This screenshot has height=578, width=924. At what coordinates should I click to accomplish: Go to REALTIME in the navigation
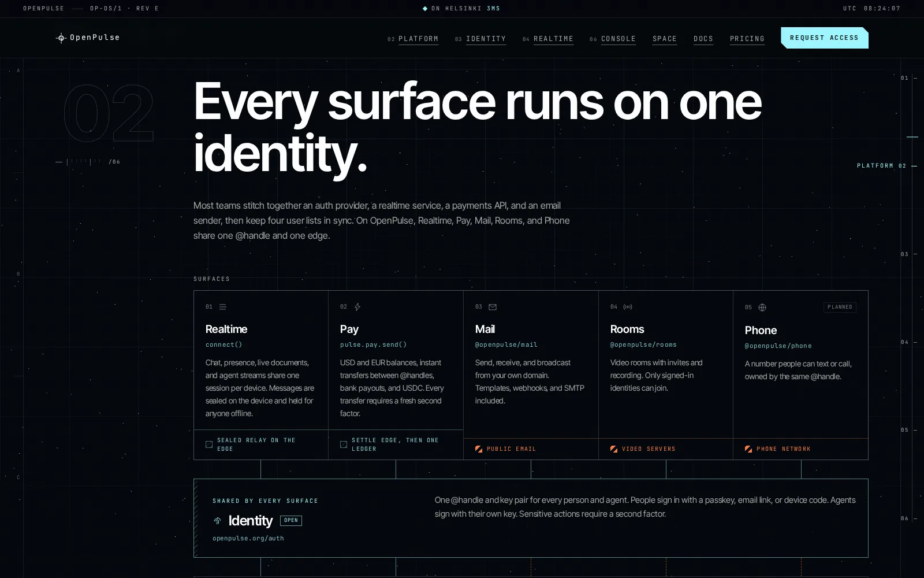coord(553,39)
